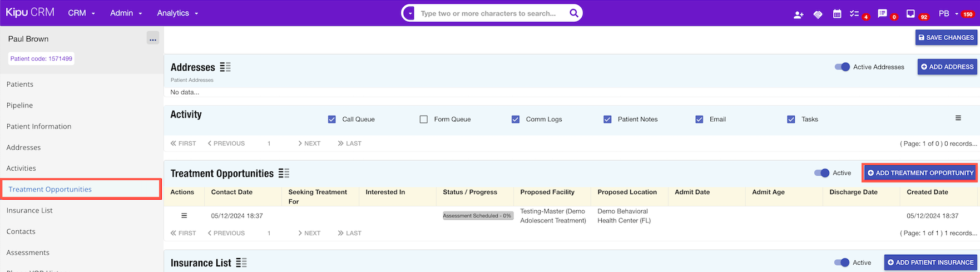
Task: Open the inbox tray icon
Action: (x=910, y=13)
